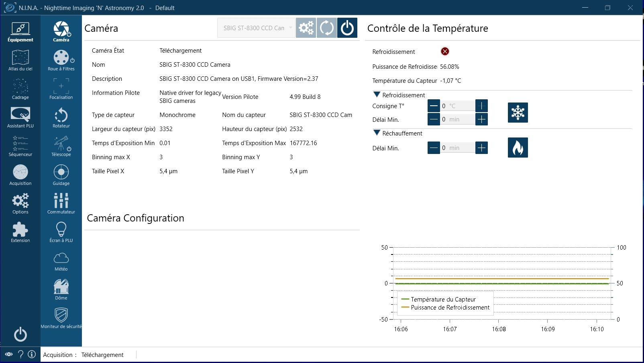Viewport: 644px width, 363px height.
Task: Click the Réchauffement Délai Min. input field
Action: [458, 148]
